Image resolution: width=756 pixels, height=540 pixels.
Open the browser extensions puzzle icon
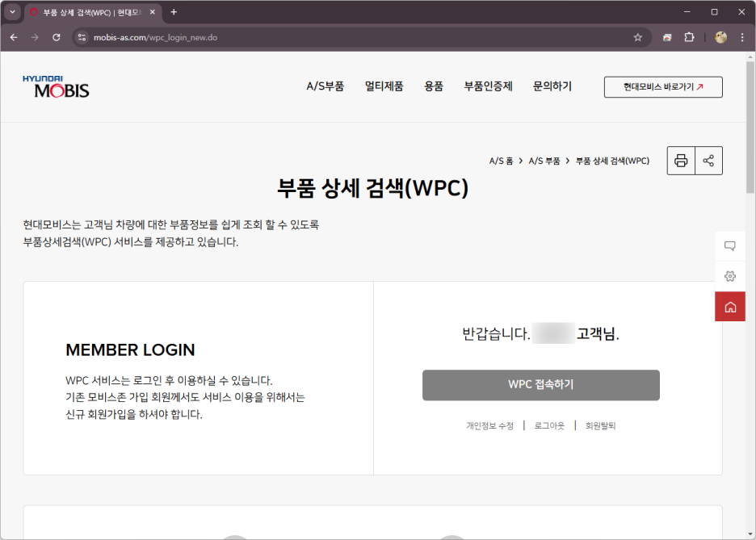point(689,38)
